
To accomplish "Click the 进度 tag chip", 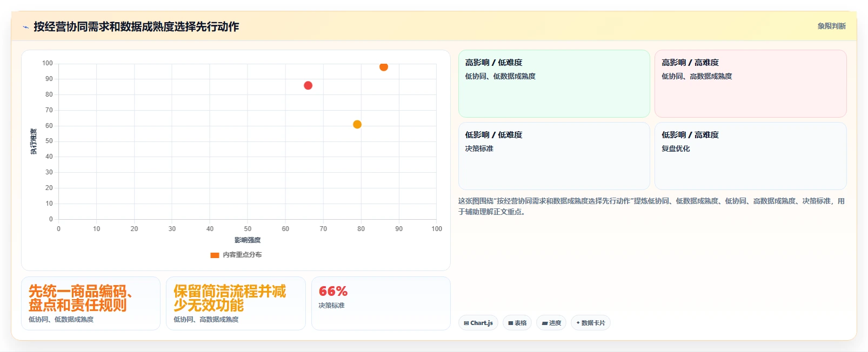I will pyautogui.click(x=551, y=323).
